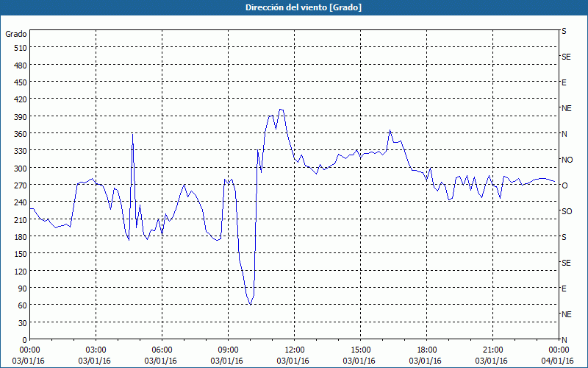
Task: Click the 300 degree label
Action: pyautogui.click(x=21, y=169)
